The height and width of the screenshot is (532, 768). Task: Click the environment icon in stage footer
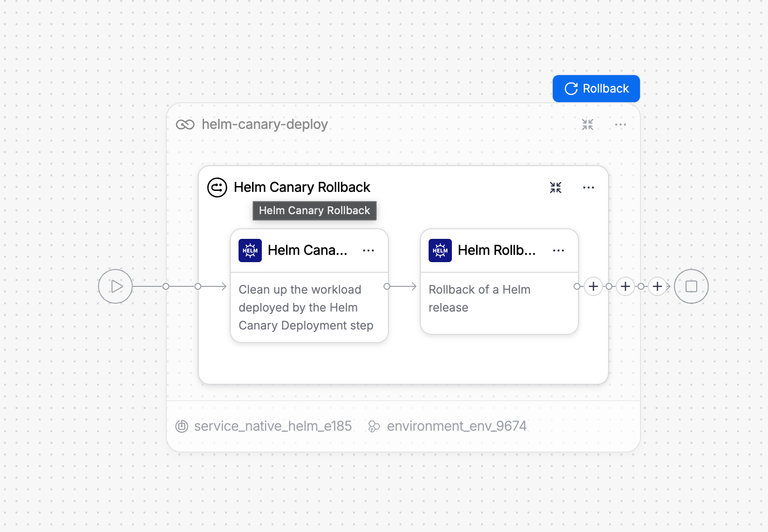pyautogui.click(x=374, y=426)
